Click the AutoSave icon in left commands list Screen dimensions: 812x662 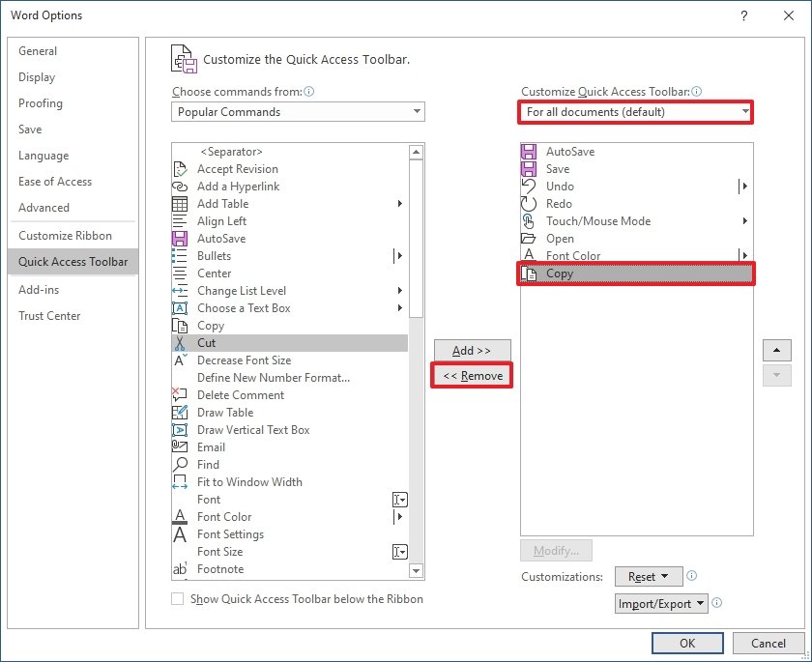coord(180,239)
